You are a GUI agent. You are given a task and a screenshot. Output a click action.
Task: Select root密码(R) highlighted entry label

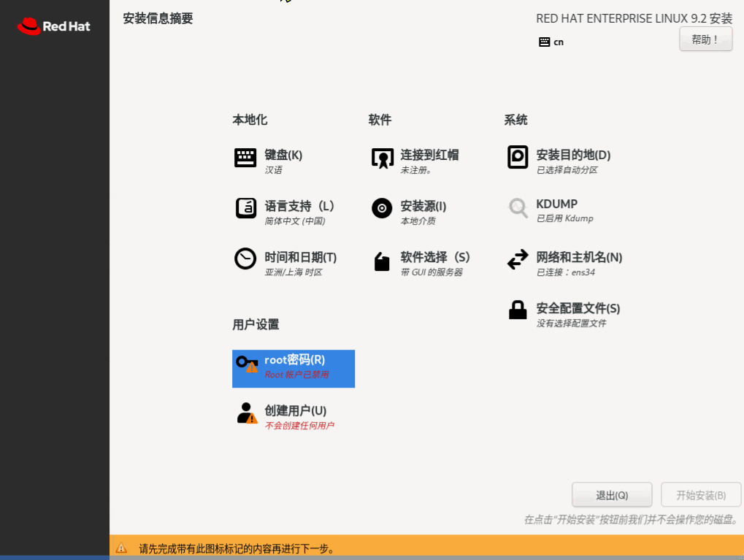[x=295, y=360]
